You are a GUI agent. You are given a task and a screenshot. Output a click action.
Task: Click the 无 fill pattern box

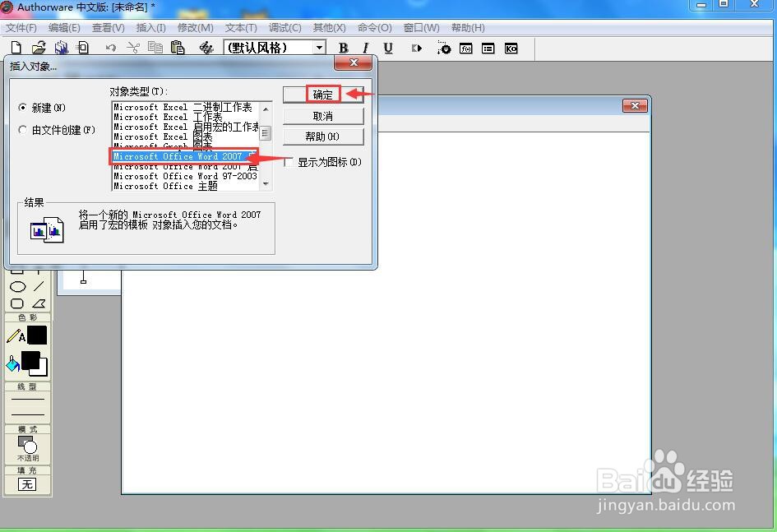27,484
